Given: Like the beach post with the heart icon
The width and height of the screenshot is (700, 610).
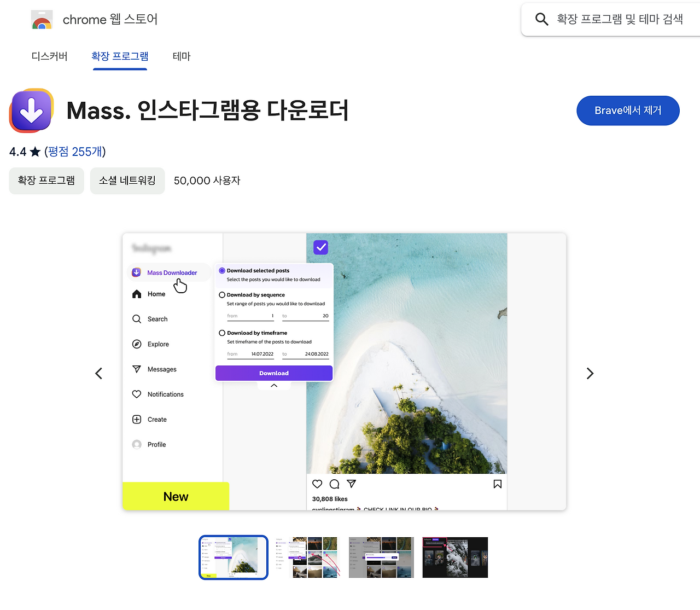Looking at the screenshot, I should coord(317,484).
